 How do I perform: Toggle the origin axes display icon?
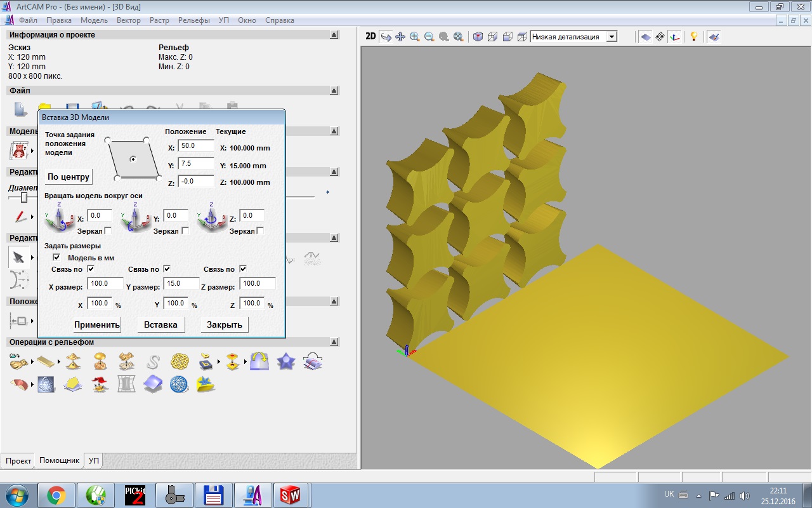675,37
